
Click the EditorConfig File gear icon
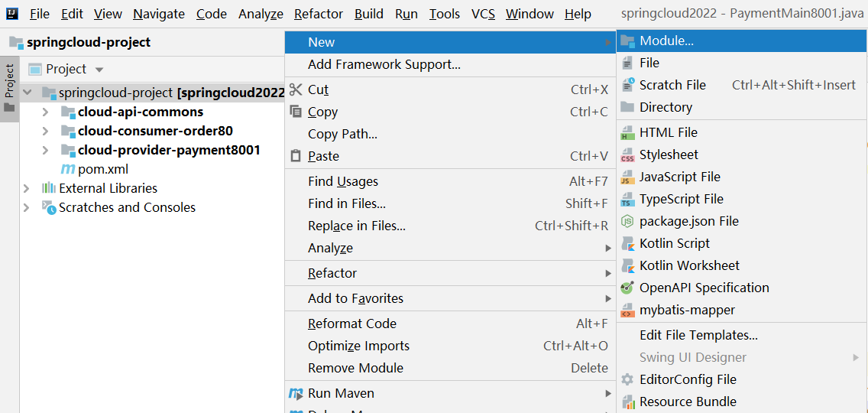click(x=627, y=380)
